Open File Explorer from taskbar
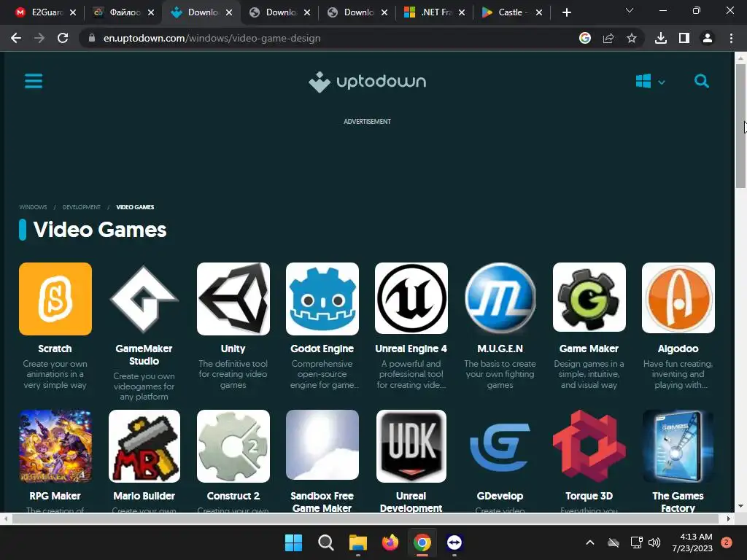Image resolution: width=747 pixels, height=560 pixels. (x=357, y=542)
